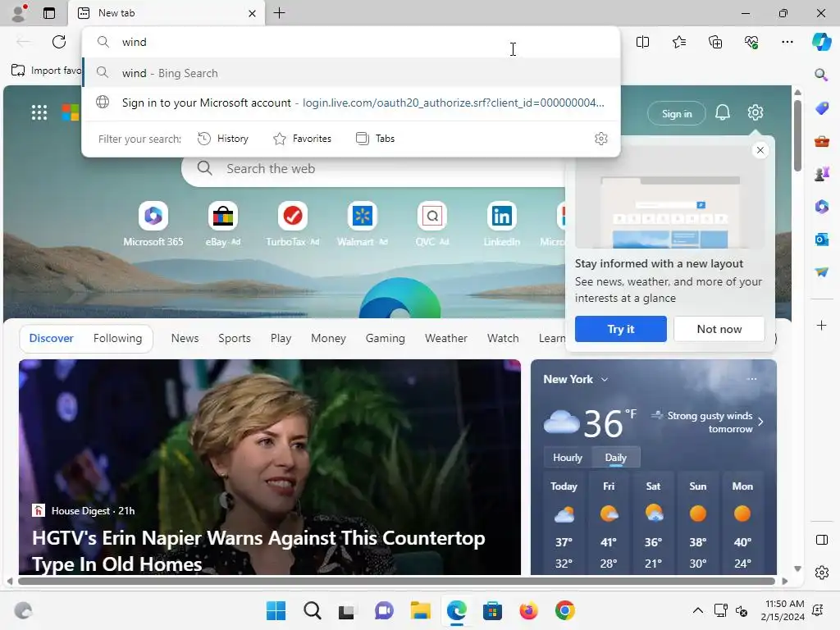This screenshot has height=630, width=840.
Task: Open the sidebar Shopping tag icon
Action: pyautogui.click(x=821, y=107)
